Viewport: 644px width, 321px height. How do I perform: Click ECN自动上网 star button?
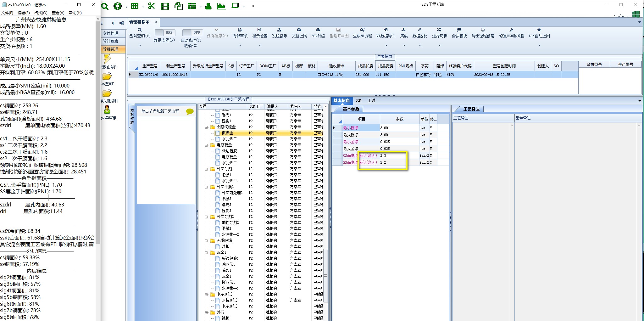coord(539,33)
